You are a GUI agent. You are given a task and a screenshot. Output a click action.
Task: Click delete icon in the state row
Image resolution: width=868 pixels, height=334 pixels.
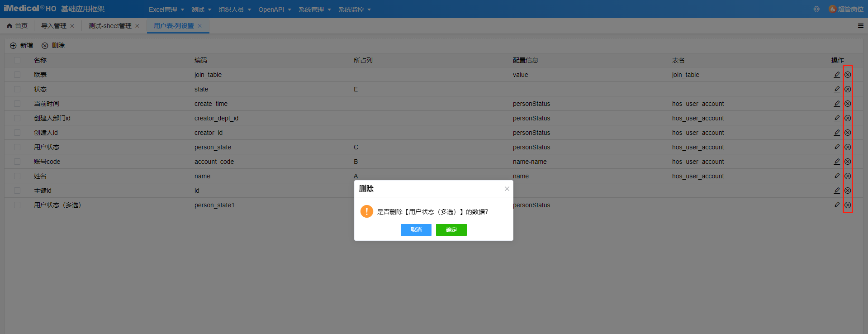coord(848,89)
